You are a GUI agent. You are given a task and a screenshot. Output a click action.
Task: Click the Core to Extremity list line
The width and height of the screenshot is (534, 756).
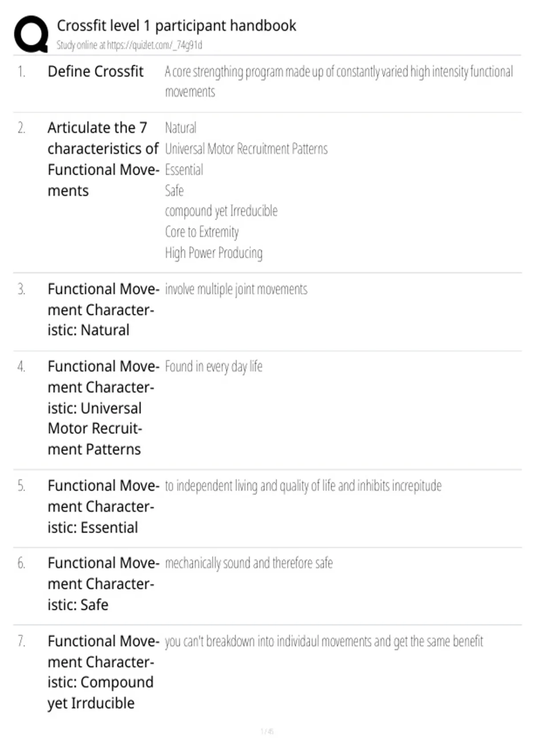[202, 232]
